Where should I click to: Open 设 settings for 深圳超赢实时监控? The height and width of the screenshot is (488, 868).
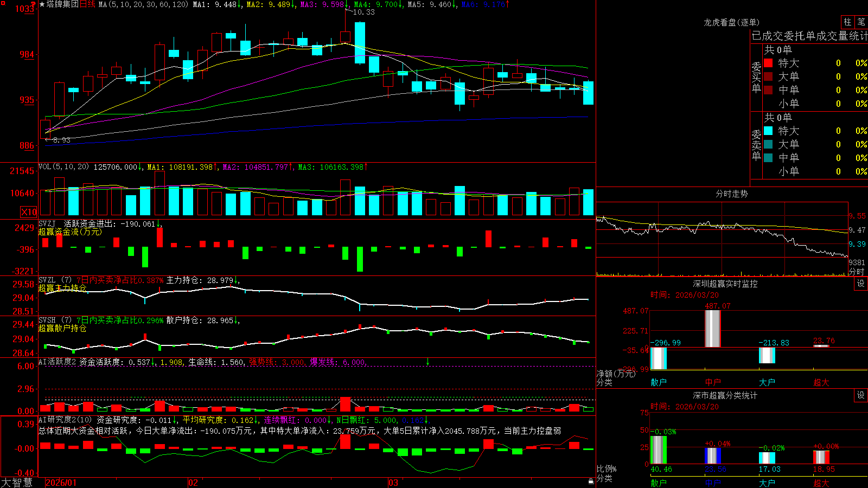861,284
